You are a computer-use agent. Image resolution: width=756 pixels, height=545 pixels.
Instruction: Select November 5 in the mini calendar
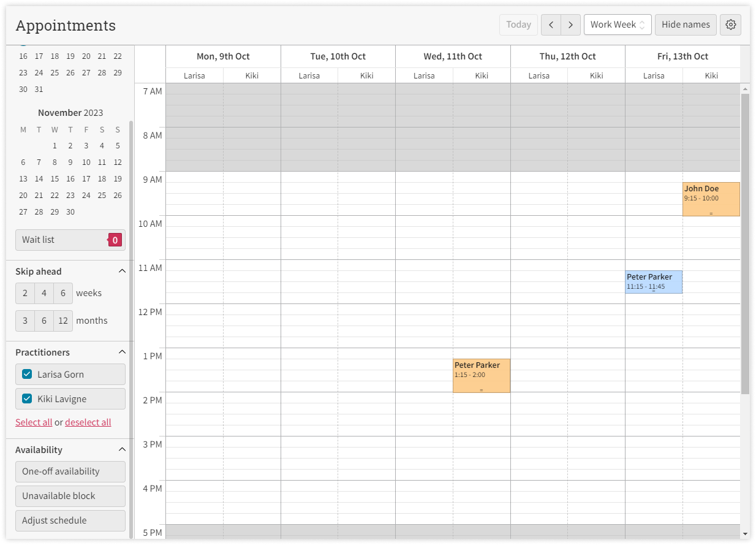[x=118, y=146]
